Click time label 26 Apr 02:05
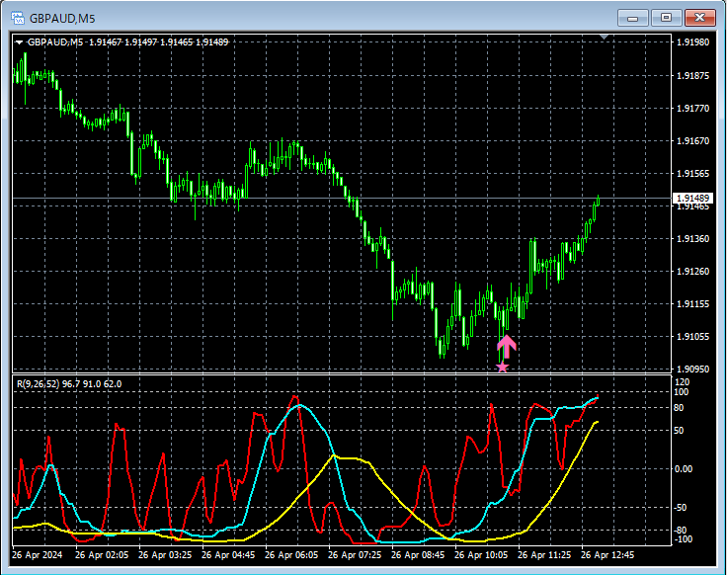Viewport: 728px width, 575px height. tap(102, 555)
